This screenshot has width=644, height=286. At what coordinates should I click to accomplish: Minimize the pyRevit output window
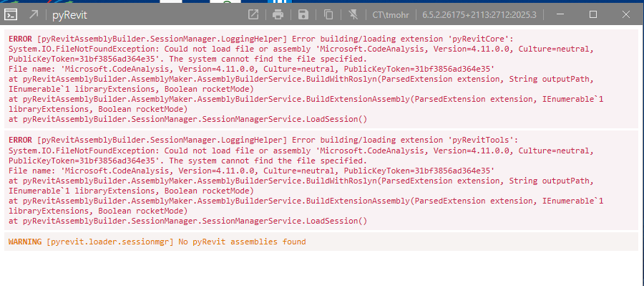[560, 15]
